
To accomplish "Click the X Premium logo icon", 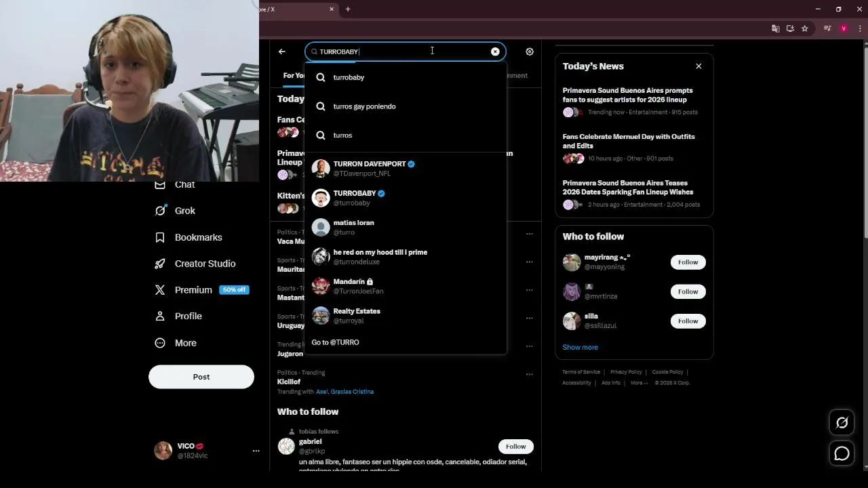I will [160, 290].
